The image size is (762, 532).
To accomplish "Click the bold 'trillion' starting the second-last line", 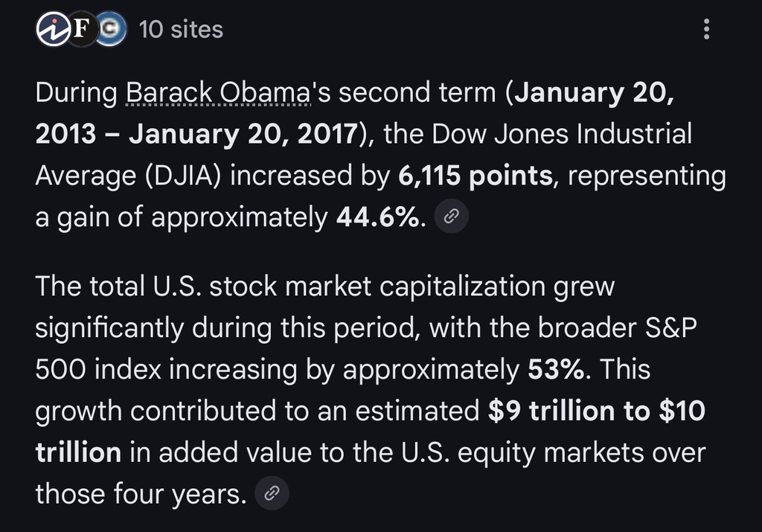I will click(x=78, y=452).
